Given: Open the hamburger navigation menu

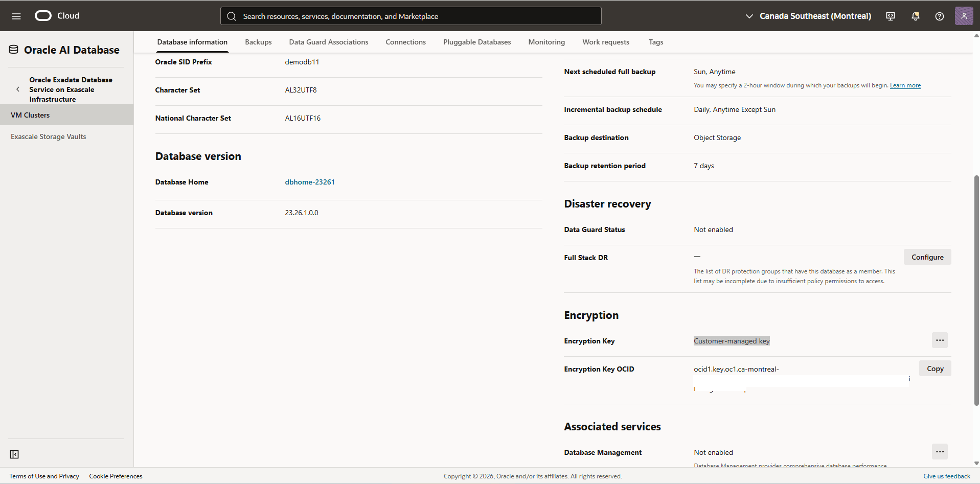Looking at the screenshot, I should pos(16,16).
